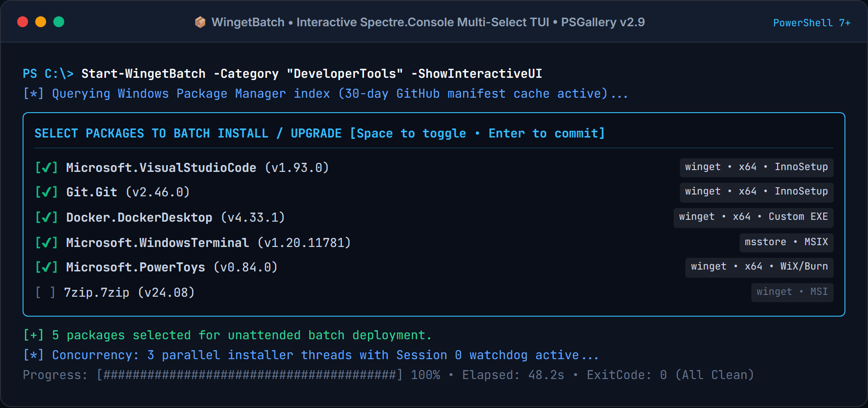Click the ExitCode: 0 (All Clean) text
This screenshot has width=868, height=408.
click(670, 375)
